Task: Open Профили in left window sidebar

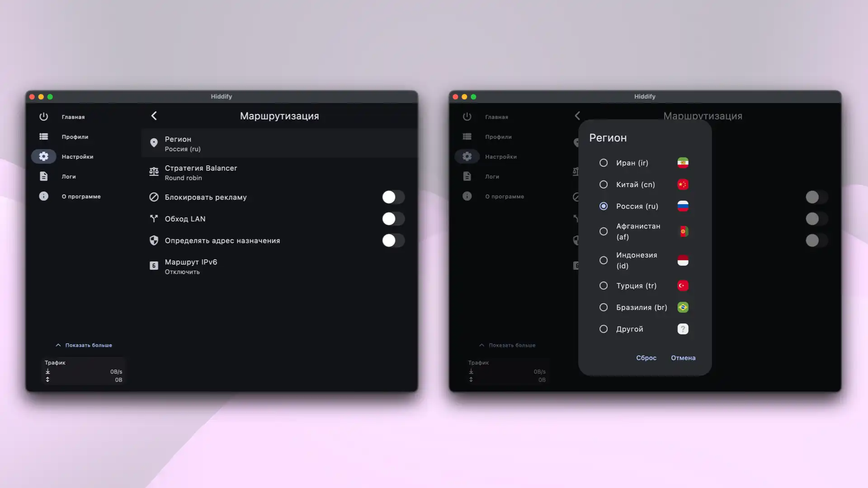Action: [x=75, y=136]
